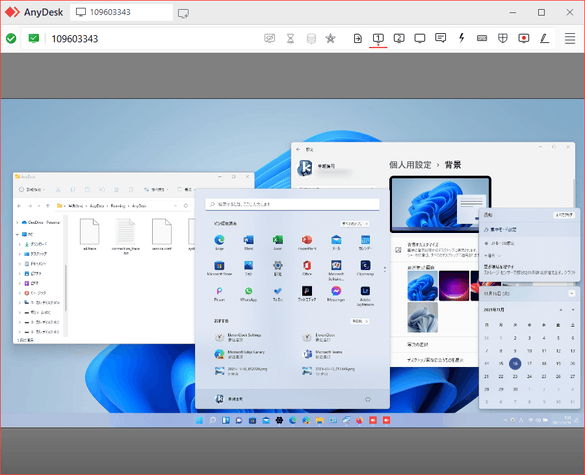Open the lightning bolt actions menu
Screen dimensions: 585x475
point(462,38)
